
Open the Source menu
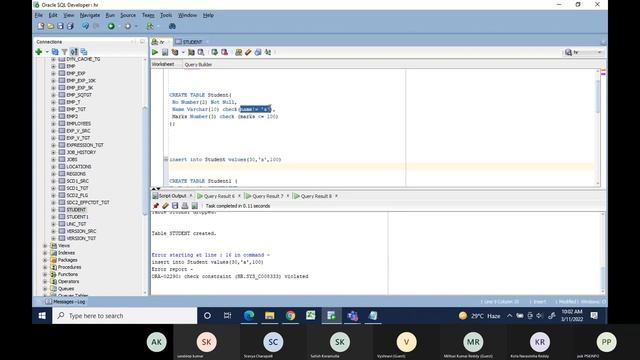128,15
